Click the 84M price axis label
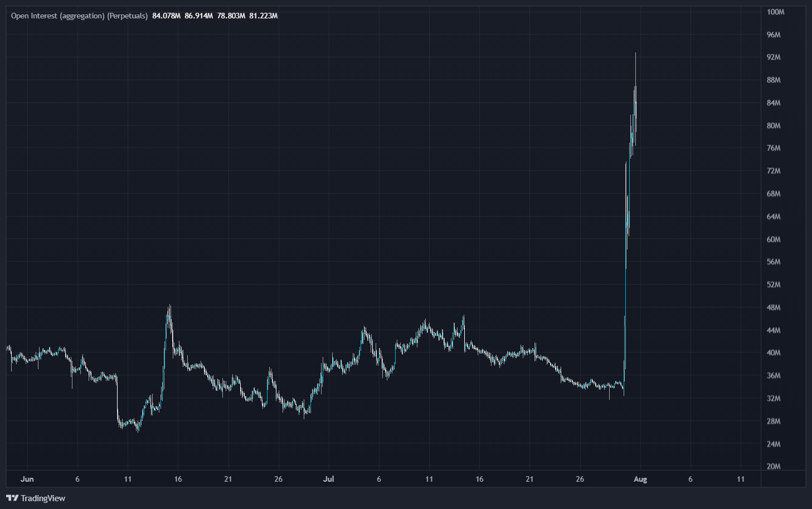Image resolution: width=812 pixels, height=509 pixels. click(x=774, y=103)
